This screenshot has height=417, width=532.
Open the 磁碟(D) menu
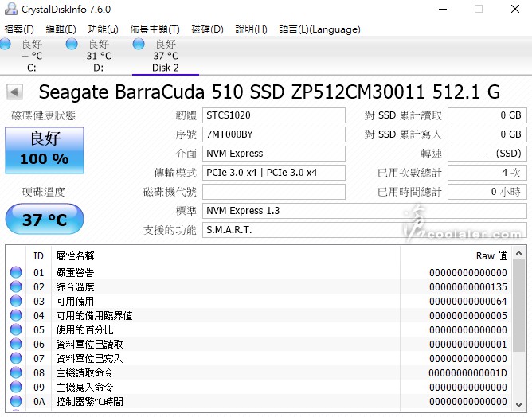(x=207, y=29)
